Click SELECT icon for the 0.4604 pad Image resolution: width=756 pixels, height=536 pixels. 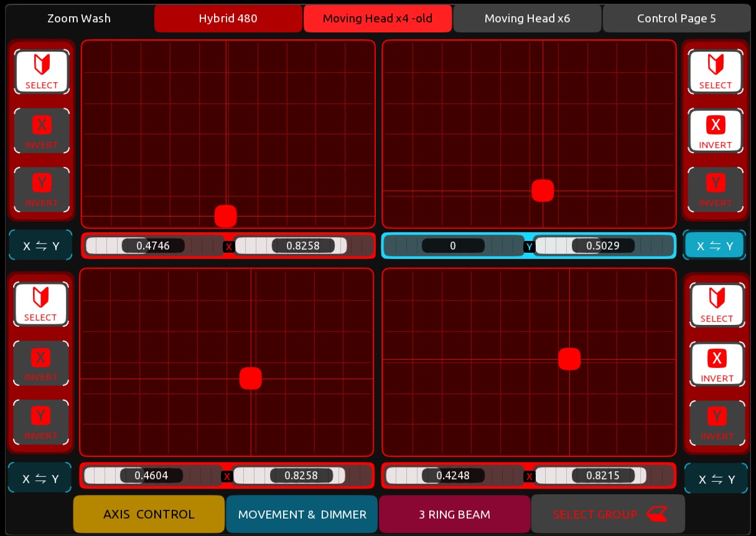click(40, 304)
